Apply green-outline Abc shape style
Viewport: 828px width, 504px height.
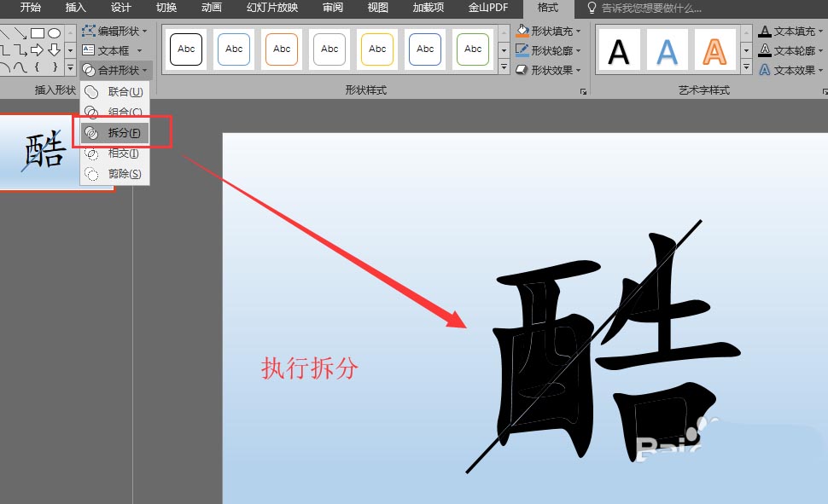473,49
